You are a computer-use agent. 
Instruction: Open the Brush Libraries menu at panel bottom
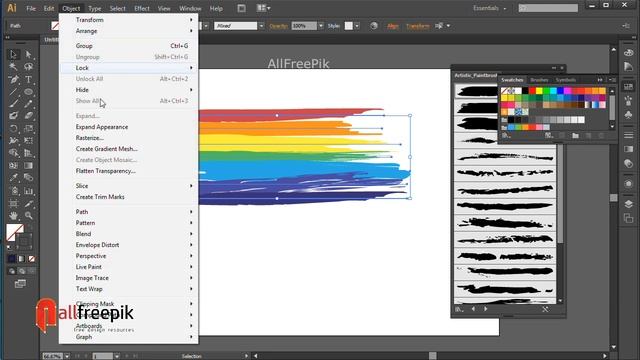pos(459,309)
